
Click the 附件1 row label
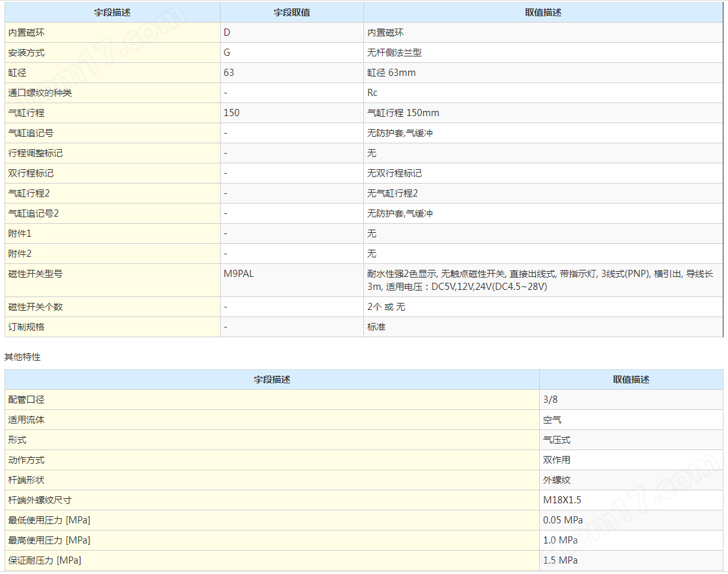(x=19, y=233)
